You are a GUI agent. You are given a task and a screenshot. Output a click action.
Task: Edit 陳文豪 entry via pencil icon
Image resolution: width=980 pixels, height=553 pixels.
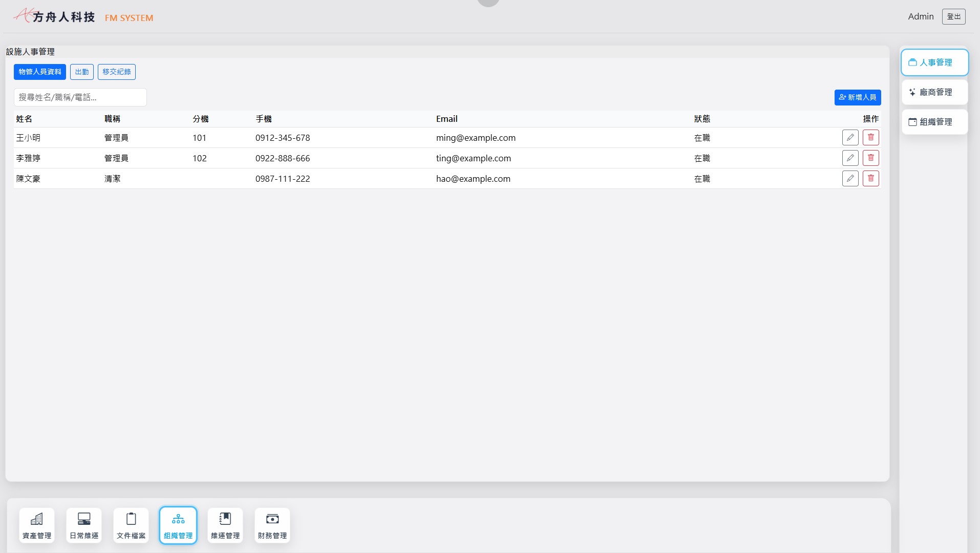coord(850,178)
